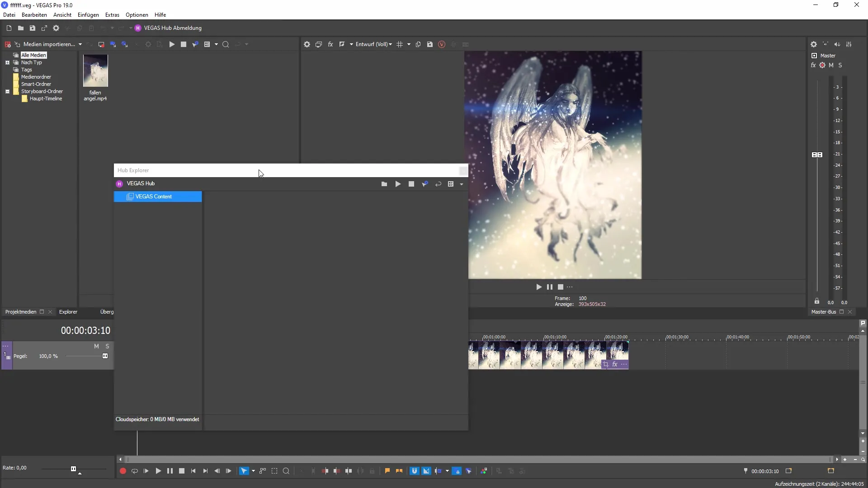Toggle auto-preview in Hub Explorer toolbar

point(425,184)
